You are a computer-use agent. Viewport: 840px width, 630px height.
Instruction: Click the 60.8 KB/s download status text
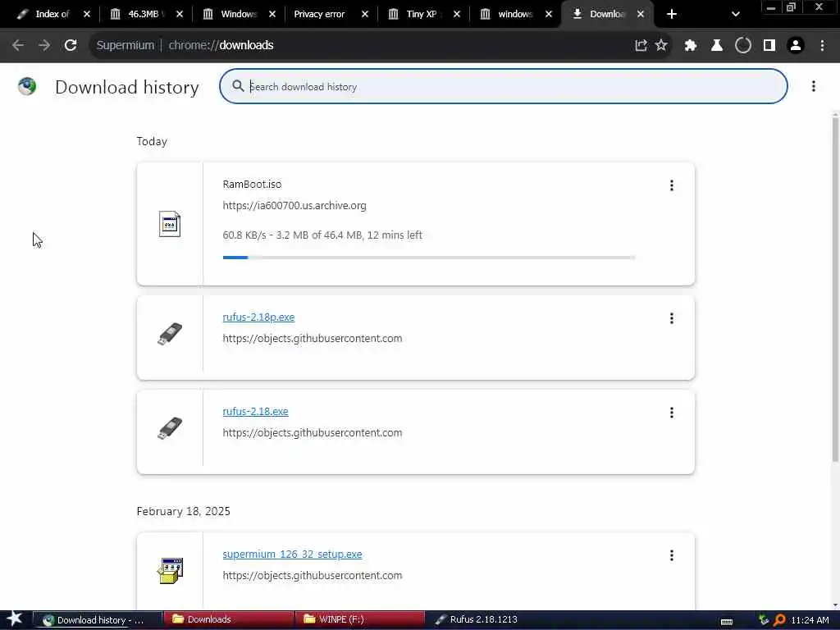click(x=322, y=235)
